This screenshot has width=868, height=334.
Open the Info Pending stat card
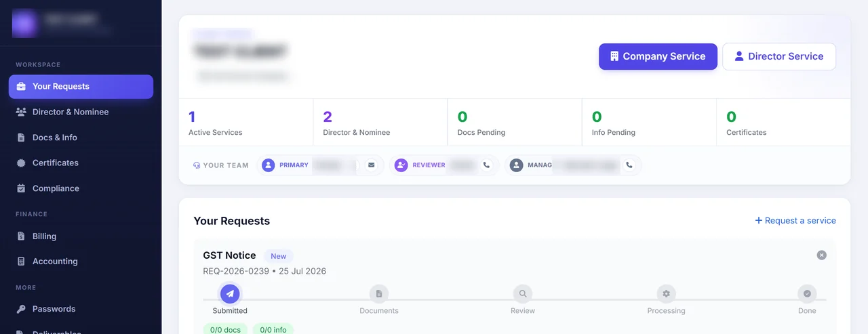[649, 122]
